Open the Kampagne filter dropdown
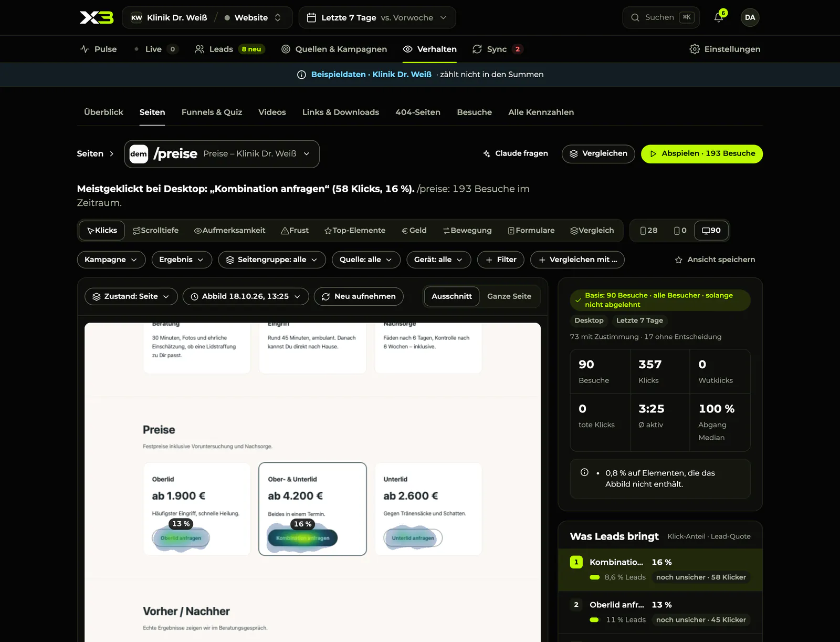The height and width of the screenshot is (642, 840). click(111, 260)
